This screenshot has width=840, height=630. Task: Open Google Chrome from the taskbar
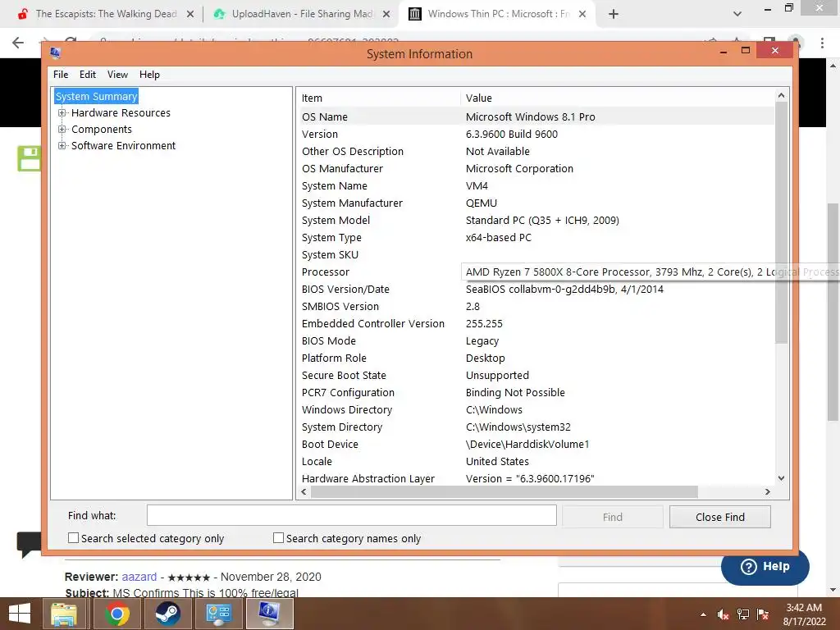tap(116, 614)
